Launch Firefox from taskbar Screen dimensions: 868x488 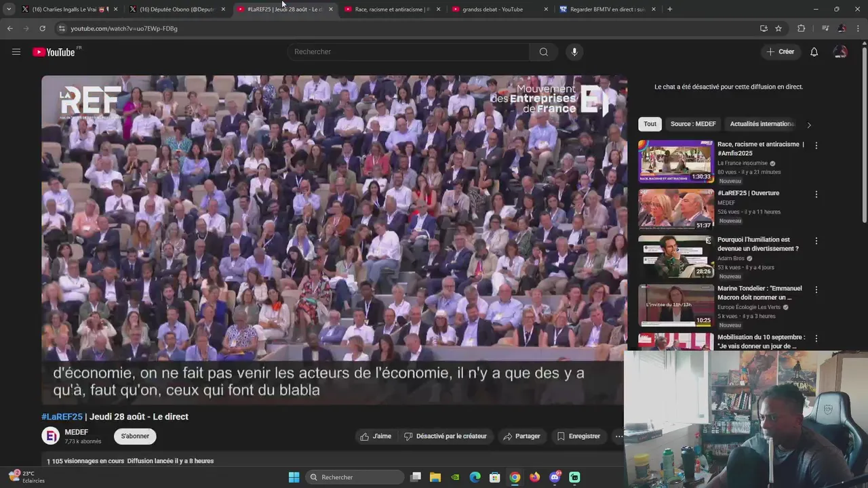[x=534, y=477]
